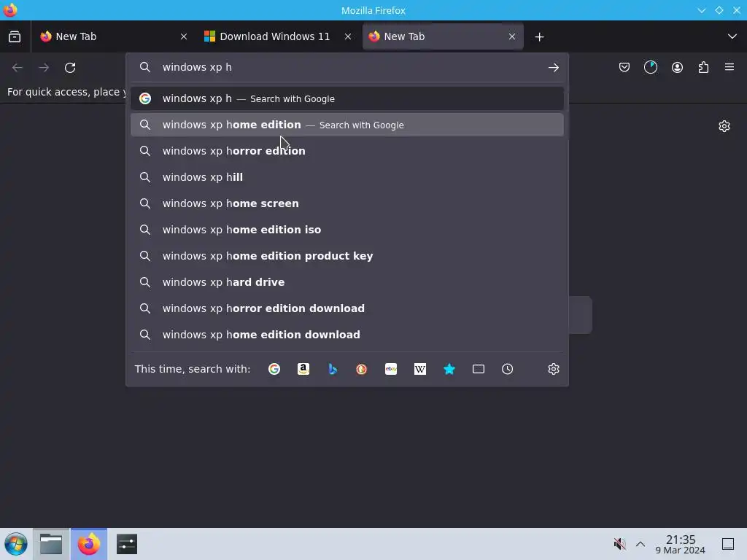Search this time with Bing

click(333, 369)
